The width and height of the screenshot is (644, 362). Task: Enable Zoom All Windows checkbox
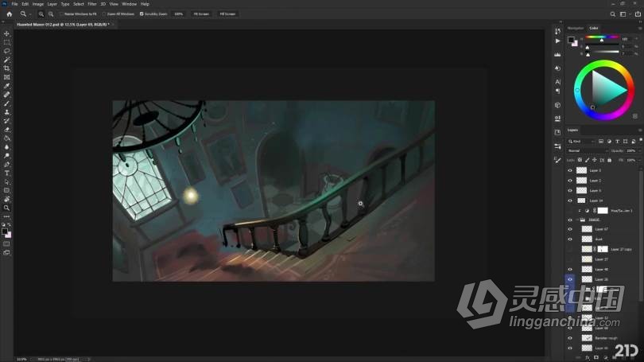[104, 14]
